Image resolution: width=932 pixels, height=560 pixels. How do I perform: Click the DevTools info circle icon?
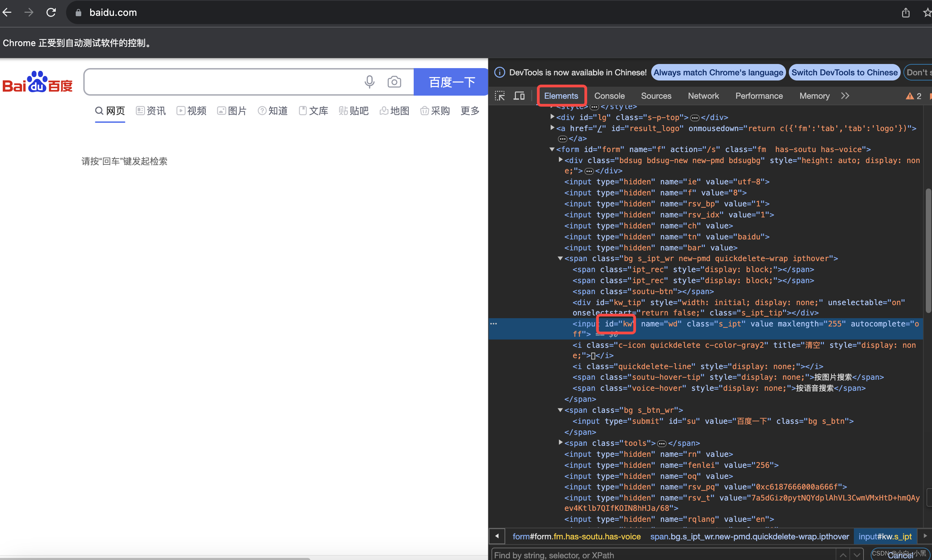point(499,73)
